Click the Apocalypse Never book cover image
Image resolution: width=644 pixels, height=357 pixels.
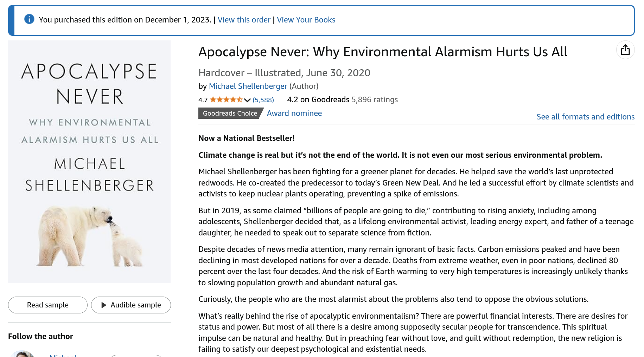coord(89,162)
